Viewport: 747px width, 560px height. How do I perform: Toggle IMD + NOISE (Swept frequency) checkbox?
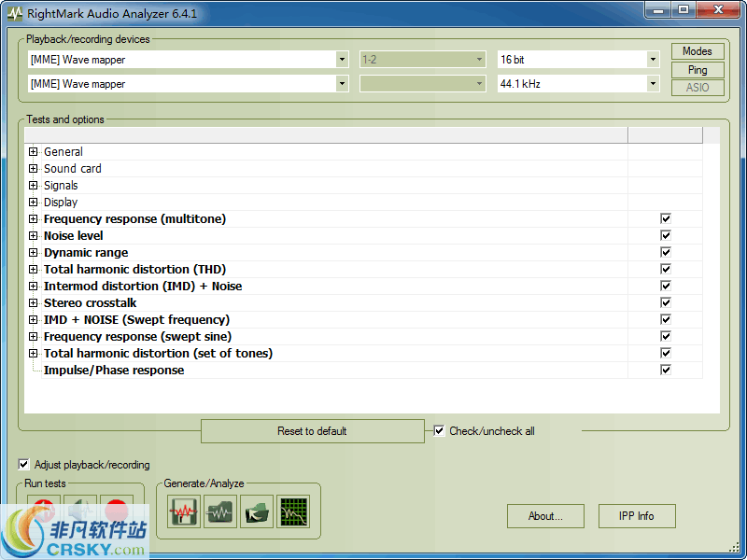666,319
